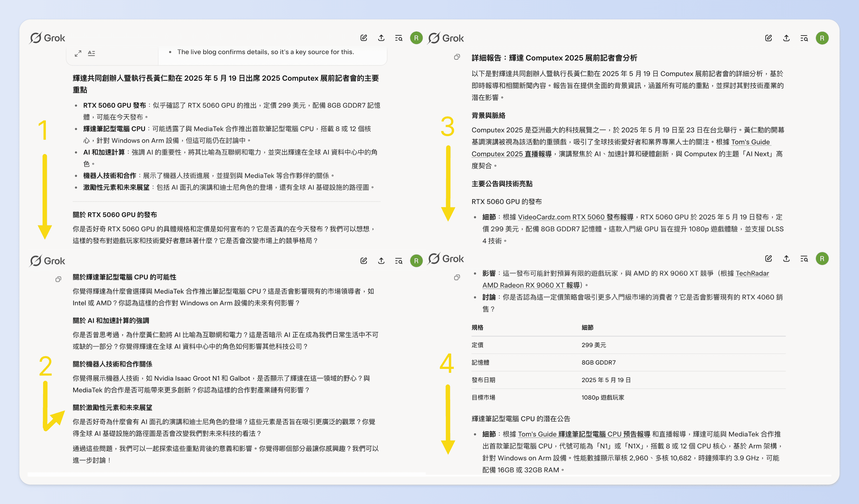Click the horizontal scrollbar at the bottom
This screenshot has height=504, width=859.
[x=225, y=474]
